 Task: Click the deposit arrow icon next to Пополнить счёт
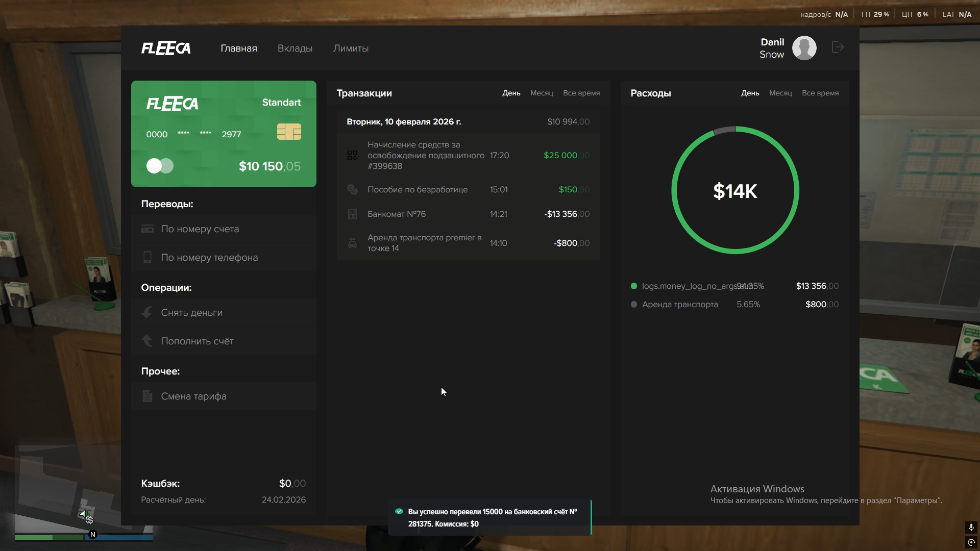tap(147, 341)
